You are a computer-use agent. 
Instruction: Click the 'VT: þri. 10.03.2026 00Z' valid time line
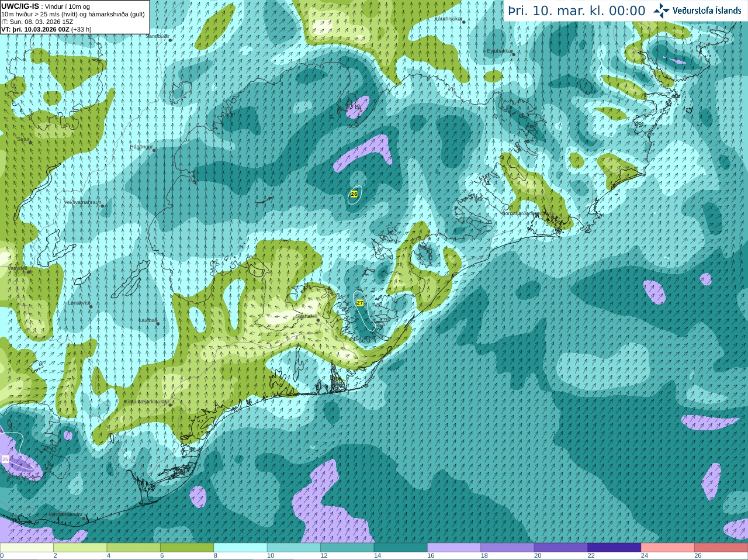pos(46,29)
